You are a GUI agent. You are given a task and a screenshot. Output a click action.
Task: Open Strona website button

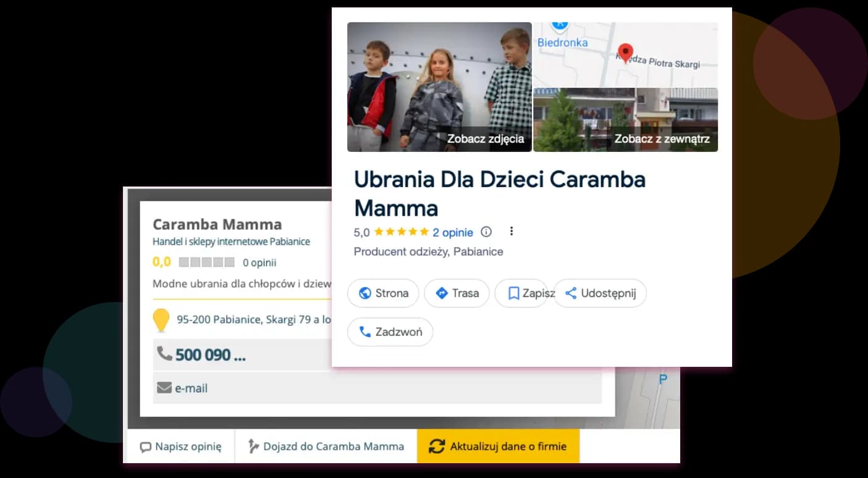(x=383, y=293)
